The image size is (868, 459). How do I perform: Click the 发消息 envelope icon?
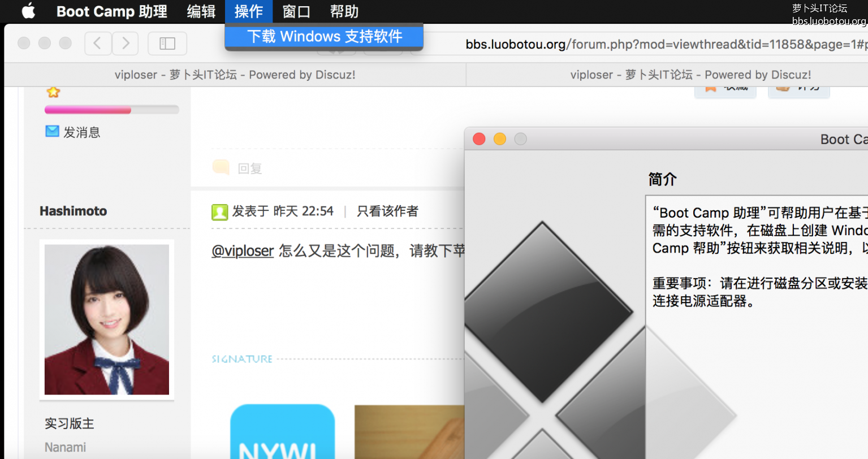52,131
